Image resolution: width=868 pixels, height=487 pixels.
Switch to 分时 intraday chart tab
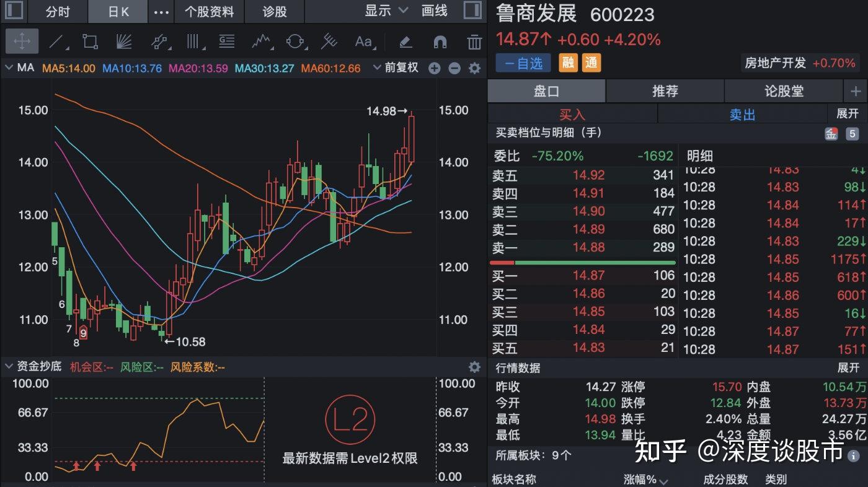click(58, 11)
